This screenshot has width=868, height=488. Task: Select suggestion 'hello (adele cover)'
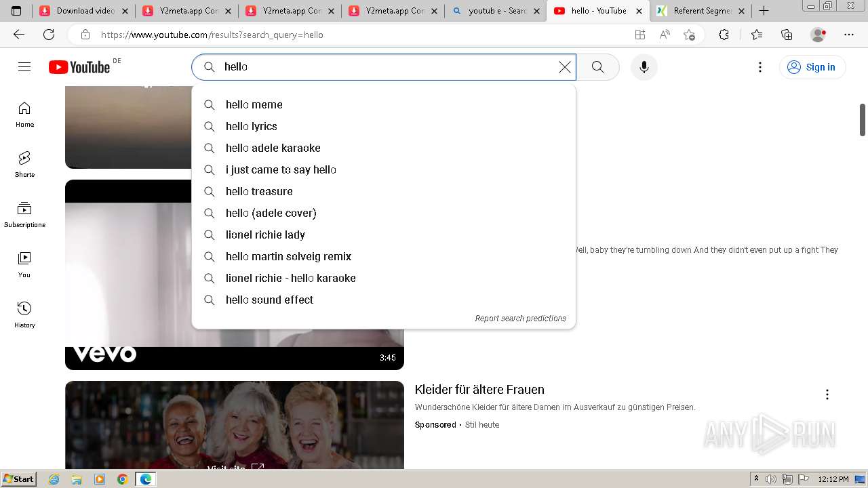coord(384,213)
